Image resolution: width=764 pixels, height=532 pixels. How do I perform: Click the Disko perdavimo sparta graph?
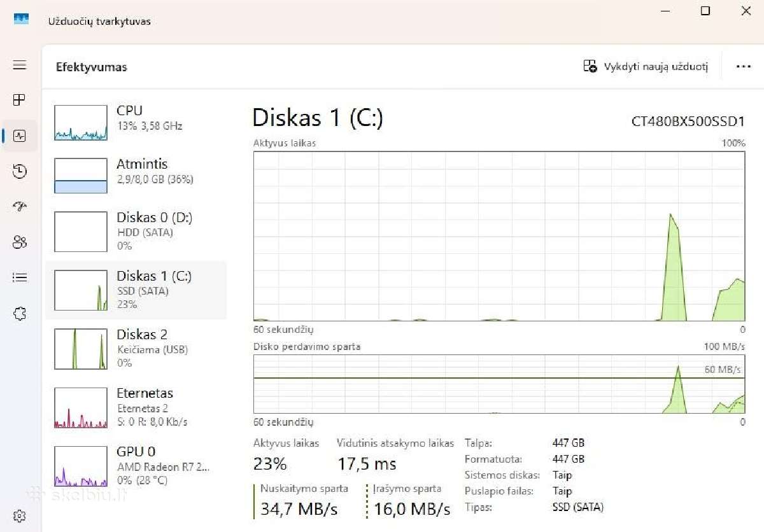[x=499, y=384]
